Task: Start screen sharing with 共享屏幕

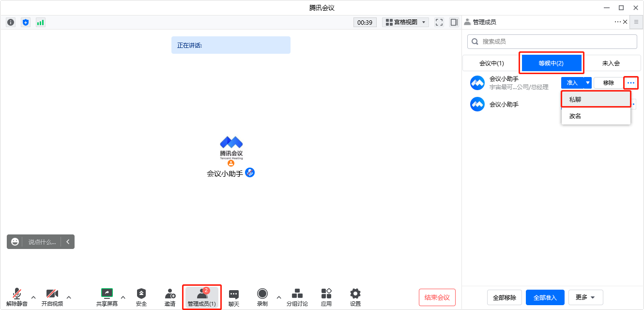Action: click(107, 297)
